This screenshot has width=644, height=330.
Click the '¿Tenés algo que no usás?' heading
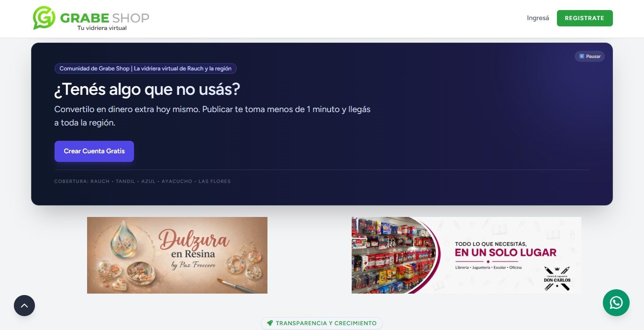click(147, 89)
